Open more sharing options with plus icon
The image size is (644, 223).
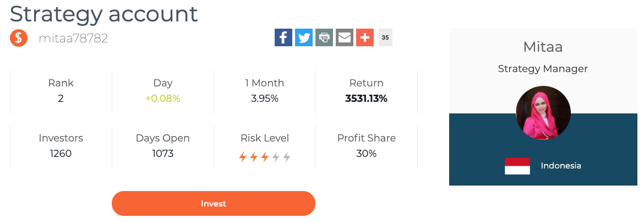365,37
